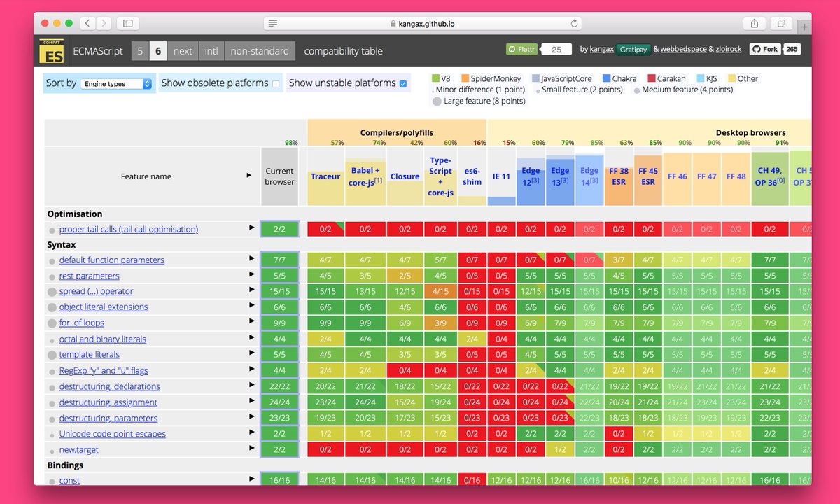Expand object literal extensions row arrow
The image size is (840, 504).
coord(252,305)
